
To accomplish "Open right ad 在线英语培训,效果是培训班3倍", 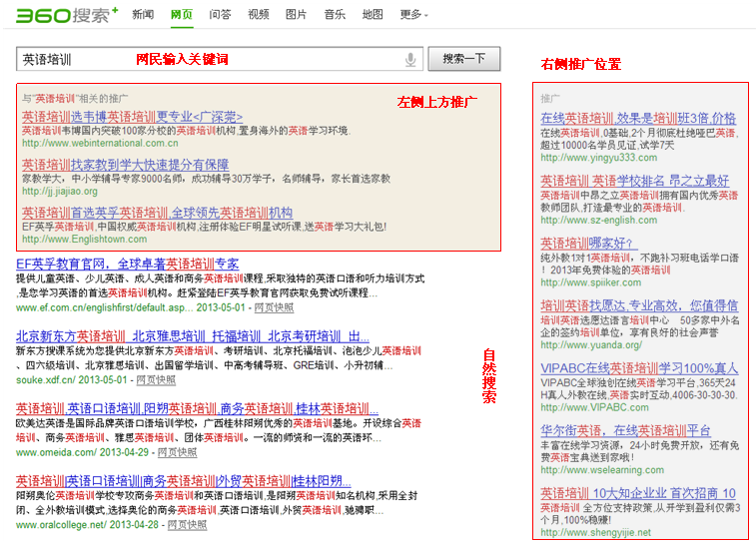I will [638, 118].
